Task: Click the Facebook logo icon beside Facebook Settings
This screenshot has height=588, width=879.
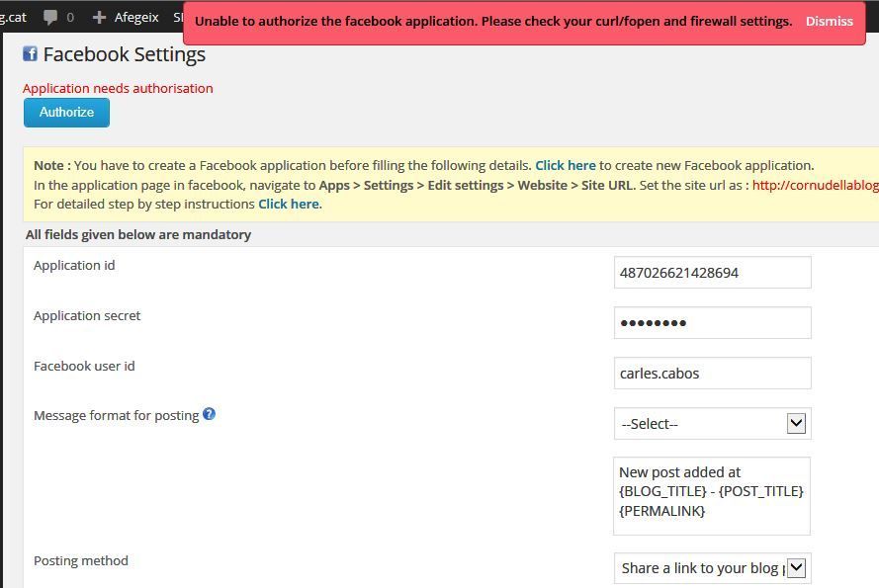Action: point(31,53)
